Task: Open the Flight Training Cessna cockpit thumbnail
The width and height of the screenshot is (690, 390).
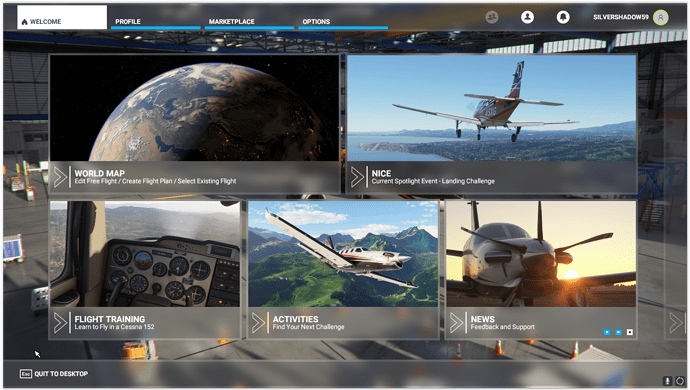Action: click(x=145, y=254)
